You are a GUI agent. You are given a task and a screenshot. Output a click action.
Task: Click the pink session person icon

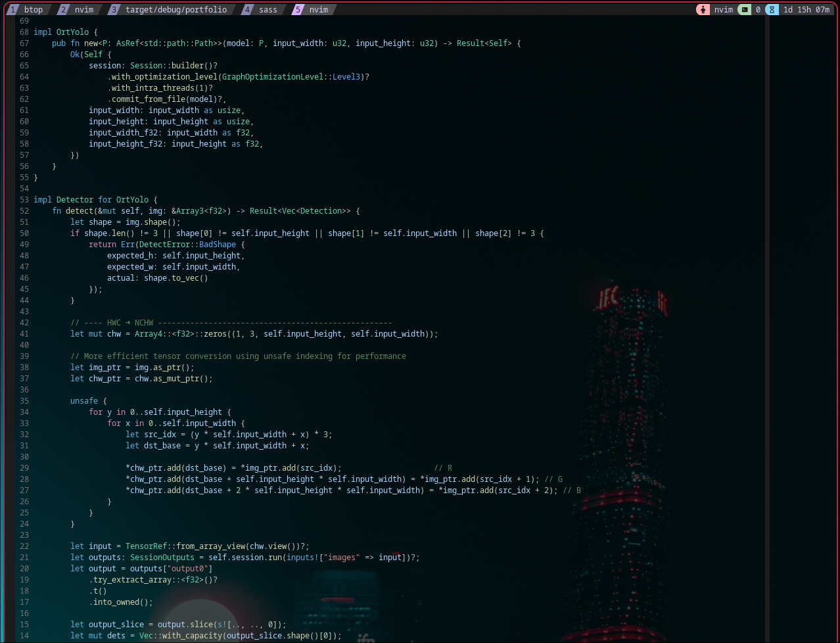703,10
